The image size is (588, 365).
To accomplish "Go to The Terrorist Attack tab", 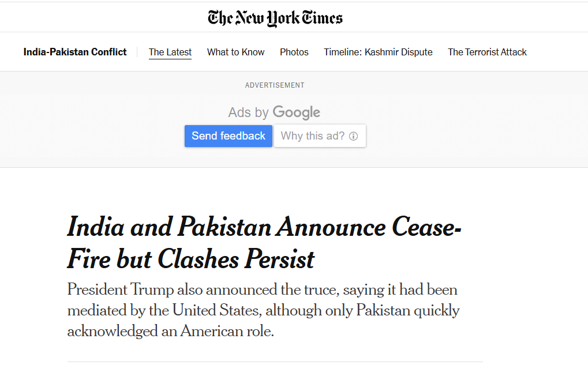I will 487,52.
